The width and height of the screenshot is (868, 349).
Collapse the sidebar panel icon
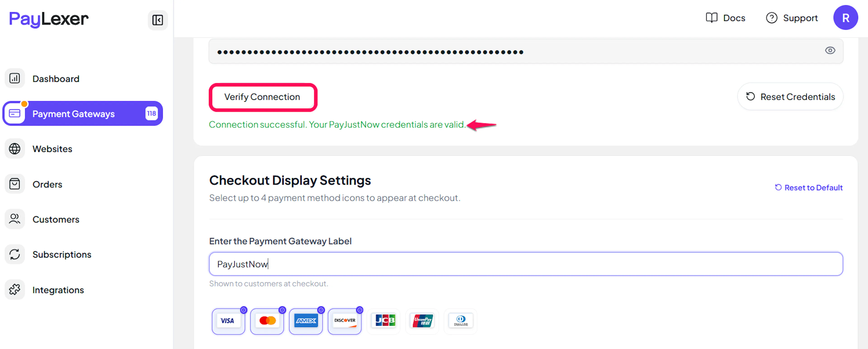pos(157,20)
